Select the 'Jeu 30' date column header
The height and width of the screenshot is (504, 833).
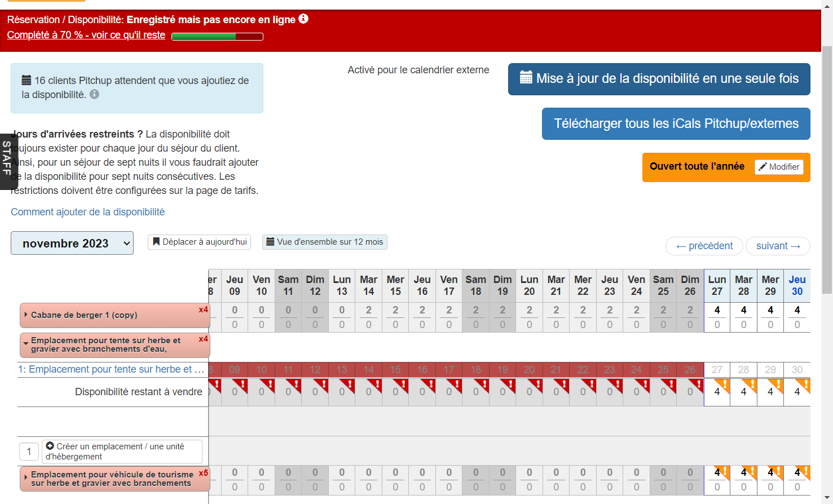[x=797, y=285]
